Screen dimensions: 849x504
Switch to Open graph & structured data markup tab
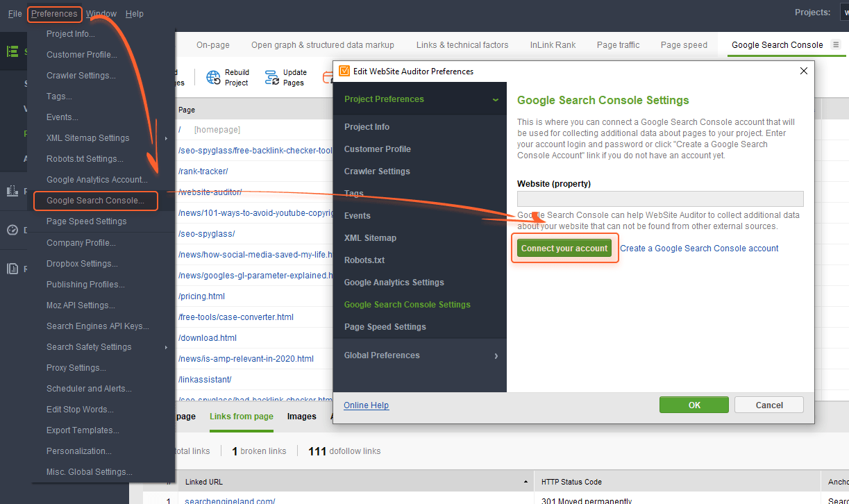pyautogui.click(x=323, y=45)
